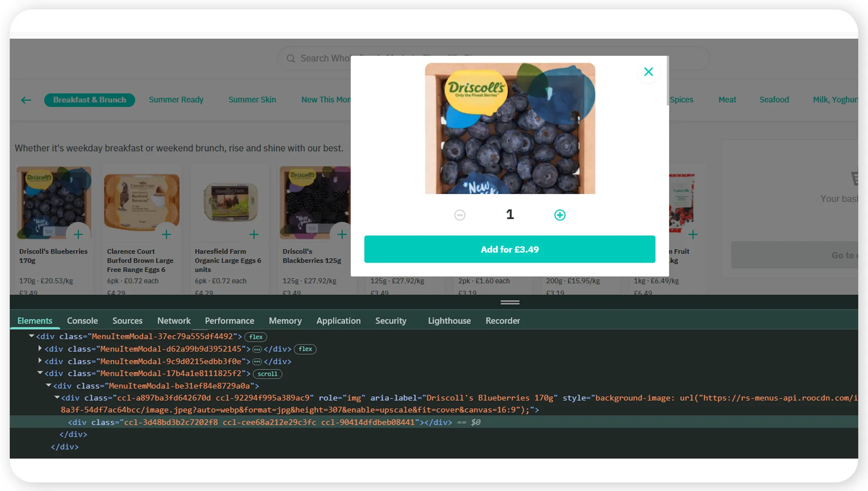Decrease quantity with the minus icon
The image size is (868, 491).
click(460, 215)
